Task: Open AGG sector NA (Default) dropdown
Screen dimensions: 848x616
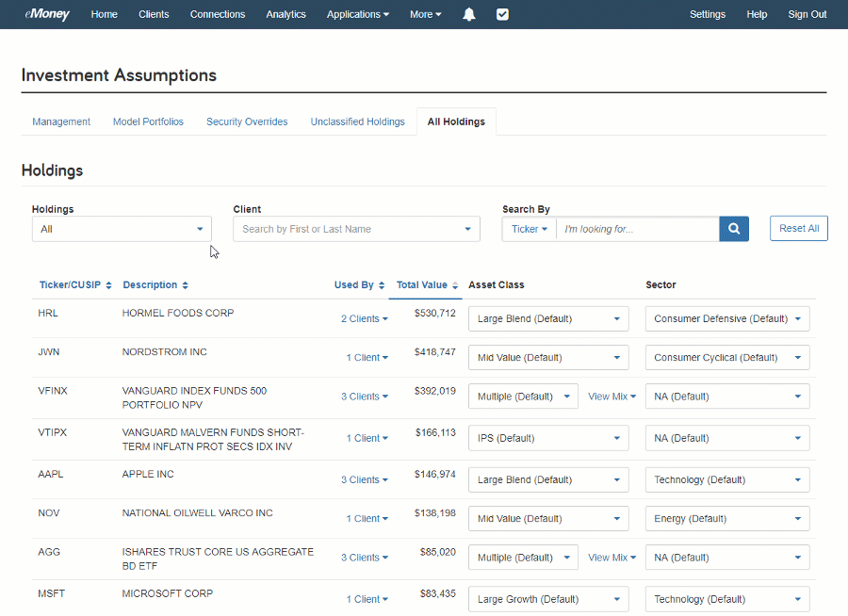Action: pyautogui.click(x=727, y=559)
